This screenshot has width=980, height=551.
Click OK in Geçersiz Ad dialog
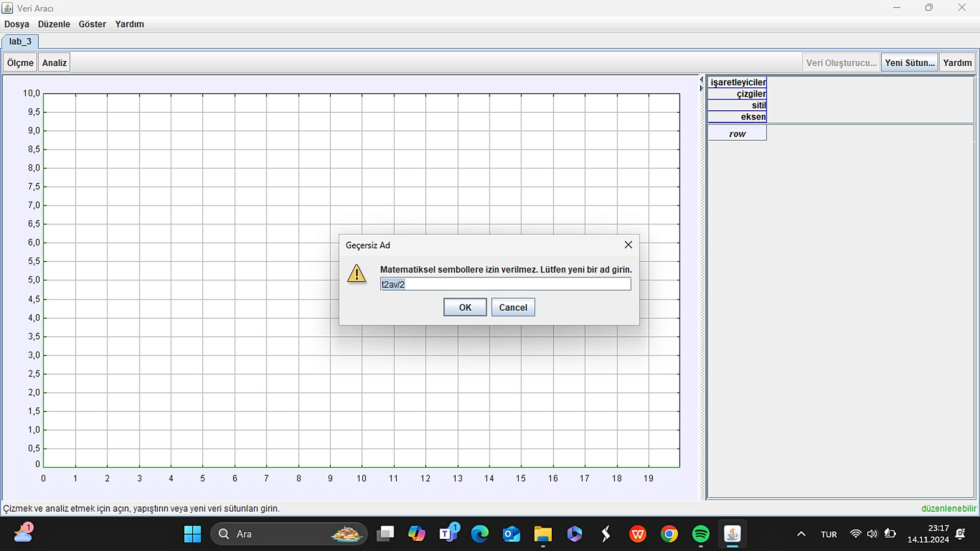pos(465,307)
